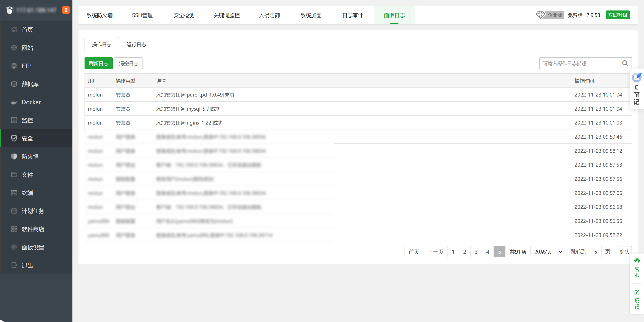Click timestamp 2022-11-23 09:58:12

(x=598, y=151)
